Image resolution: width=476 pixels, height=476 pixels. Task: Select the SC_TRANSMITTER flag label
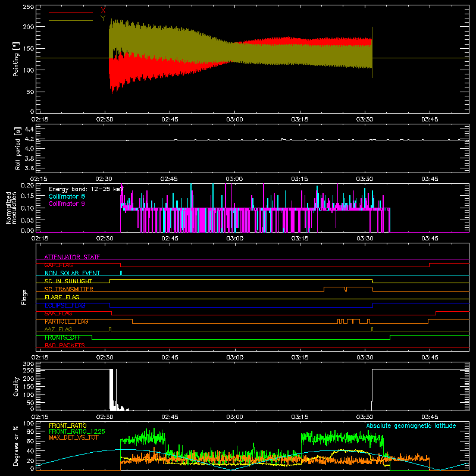click(x=69, y=289)
